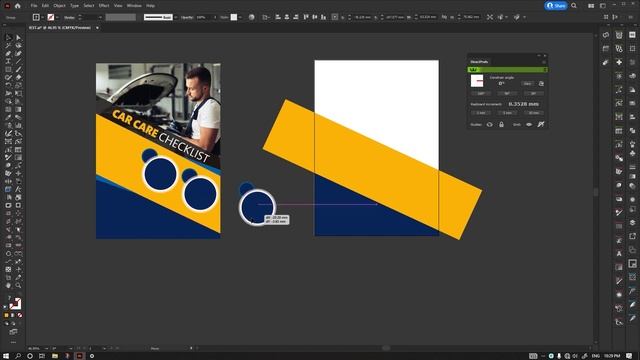Open the File menu
Image resolution: width=640 pixels, height=360 pixels.
[34, 6]
